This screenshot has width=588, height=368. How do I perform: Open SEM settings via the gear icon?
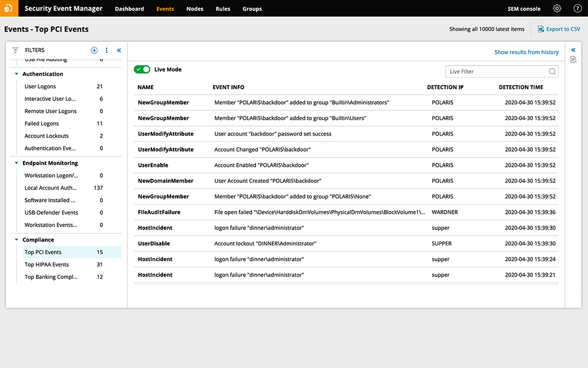pos(556,8)
